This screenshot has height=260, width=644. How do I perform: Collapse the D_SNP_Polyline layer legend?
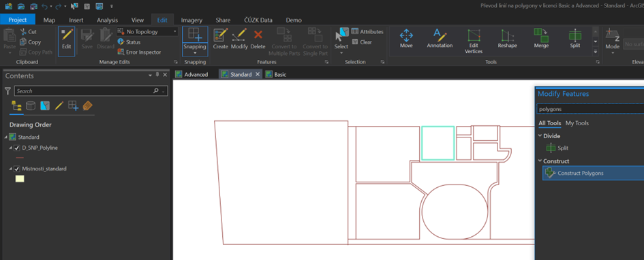(x=11, y=148)
